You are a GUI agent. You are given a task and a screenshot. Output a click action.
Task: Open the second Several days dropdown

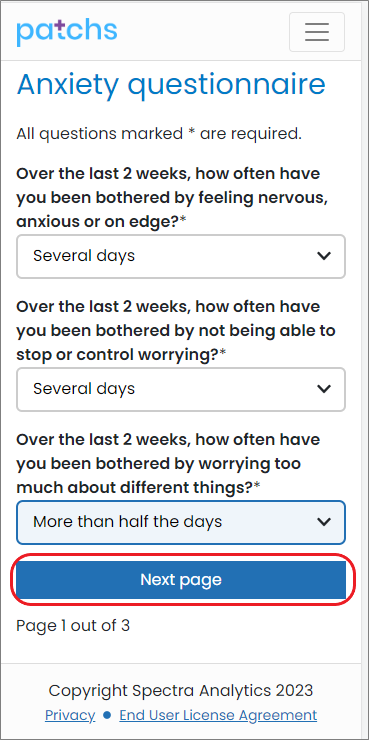click(181, 389)
